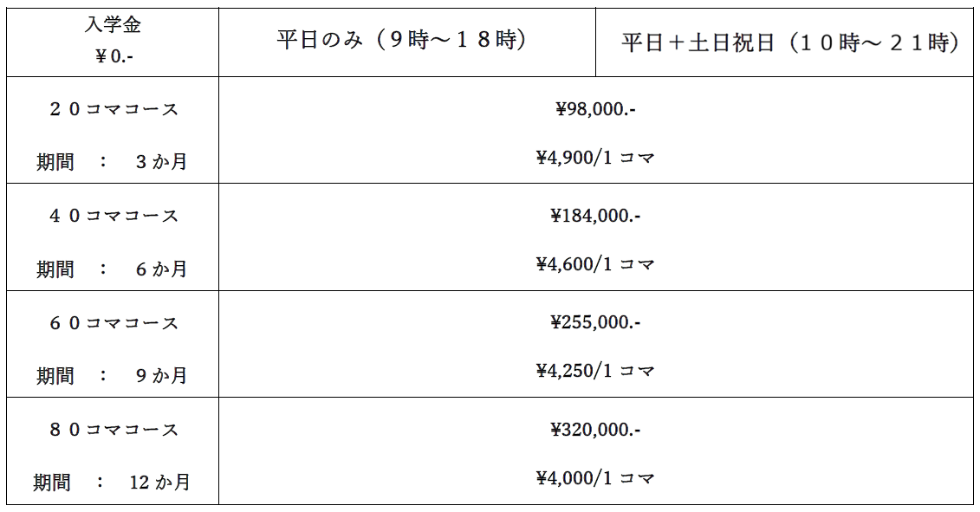Select the ¥184,000.- price
This screenshot has width=980, height=512.
pos(595,217)
